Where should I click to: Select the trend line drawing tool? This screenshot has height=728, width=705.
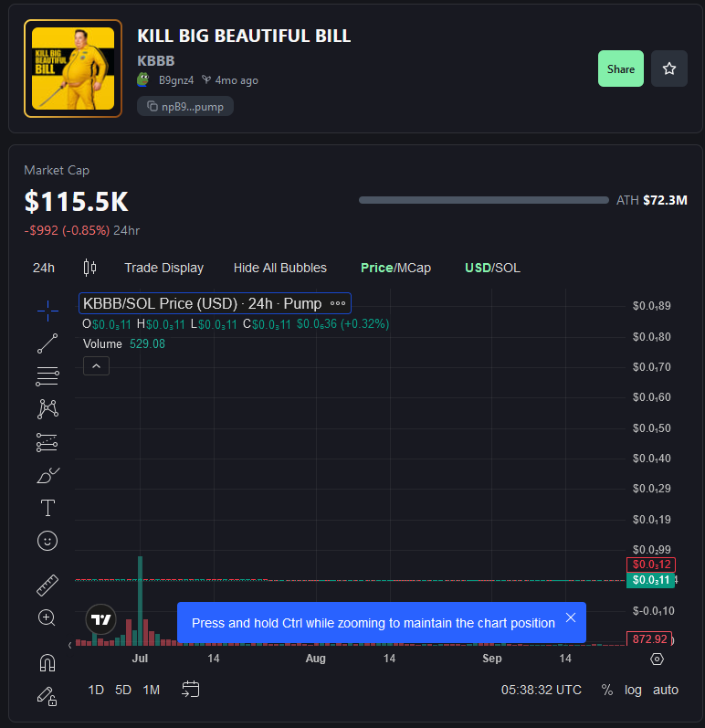click(x=47, y=343)
